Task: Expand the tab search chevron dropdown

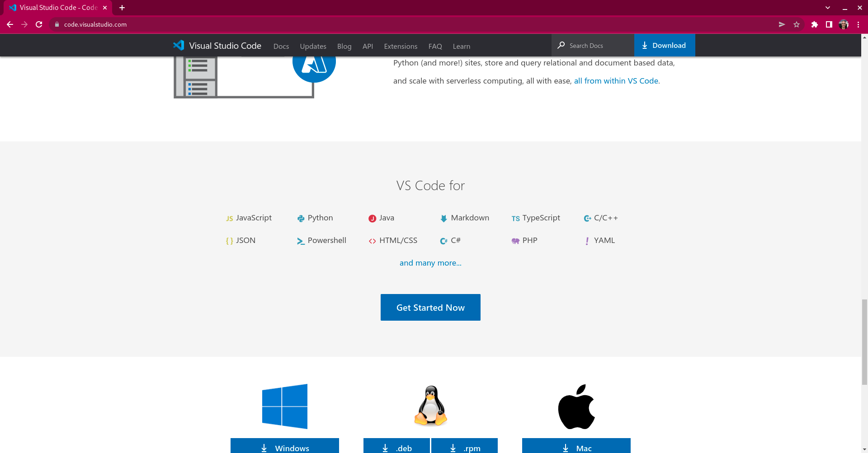Action: point(828,8)
